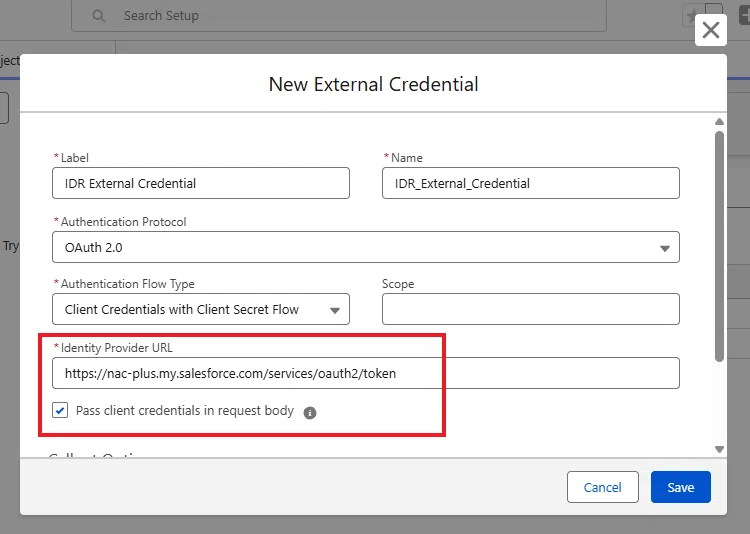Close the New External Credential dialog

pyautogui.click(x=710, y=30)
